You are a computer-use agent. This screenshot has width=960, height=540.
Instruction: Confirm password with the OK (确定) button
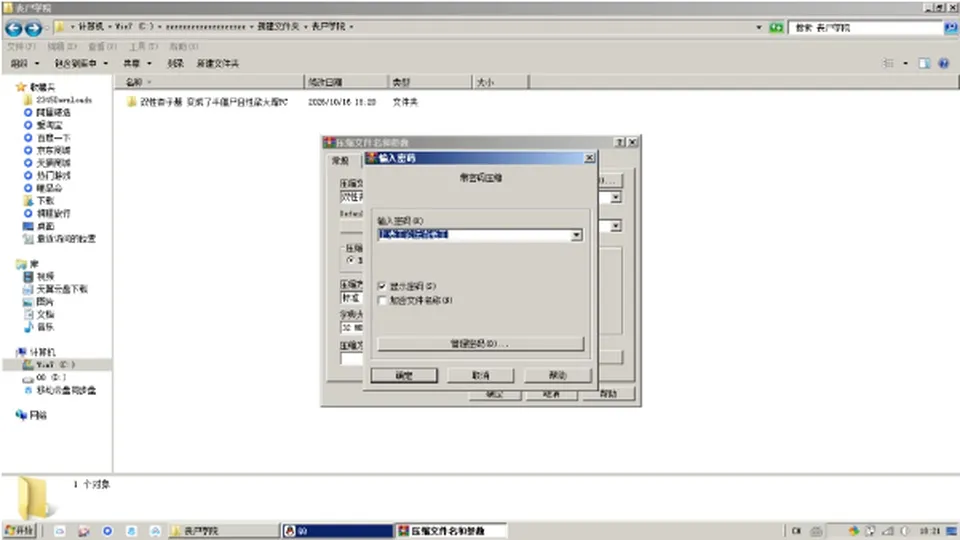[x=404, y=375]
